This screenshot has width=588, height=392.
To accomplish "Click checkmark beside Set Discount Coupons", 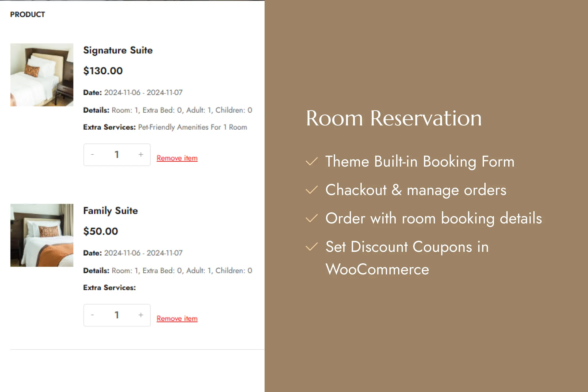I will tap(312, 247).
